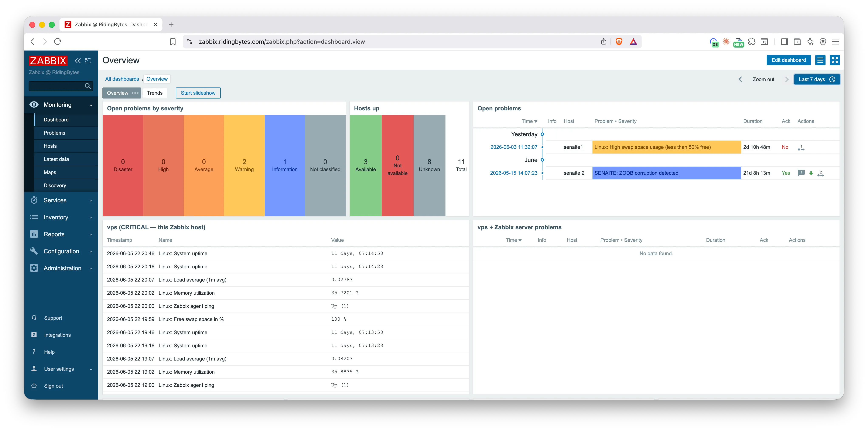Click the share icon in the address bar
This screenshot has height=431, width=868.
tap(604, 42)
